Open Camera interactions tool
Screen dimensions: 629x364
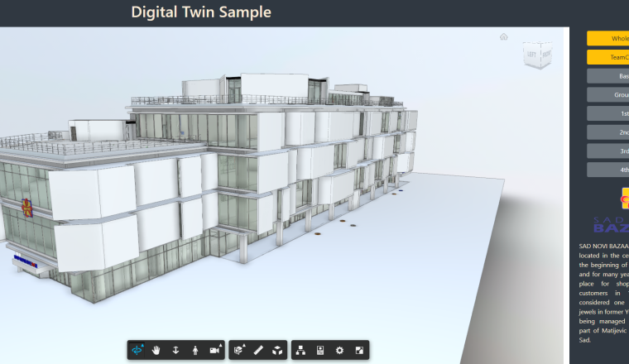pyautogui.click(x=215, y=351)
